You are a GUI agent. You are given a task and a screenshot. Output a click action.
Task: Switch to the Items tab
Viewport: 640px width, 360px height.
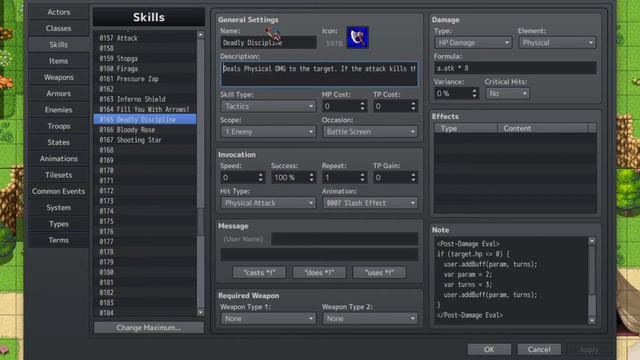click(x=59, y=61)
